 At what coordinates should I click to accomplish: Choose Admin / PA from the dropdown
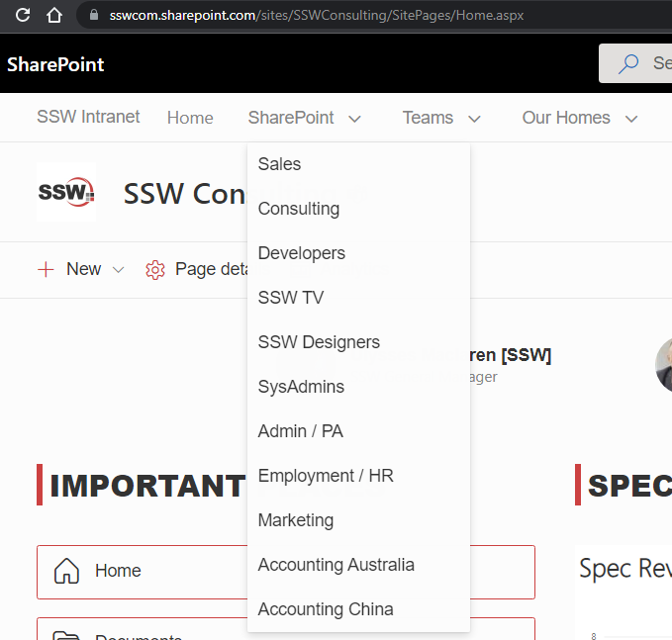tap(358, 431)
